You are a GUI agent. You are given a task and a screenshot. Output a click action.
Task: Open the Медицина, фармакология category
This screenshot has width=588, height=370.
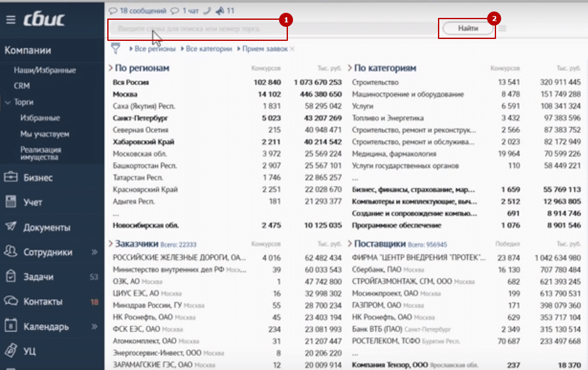394,153
